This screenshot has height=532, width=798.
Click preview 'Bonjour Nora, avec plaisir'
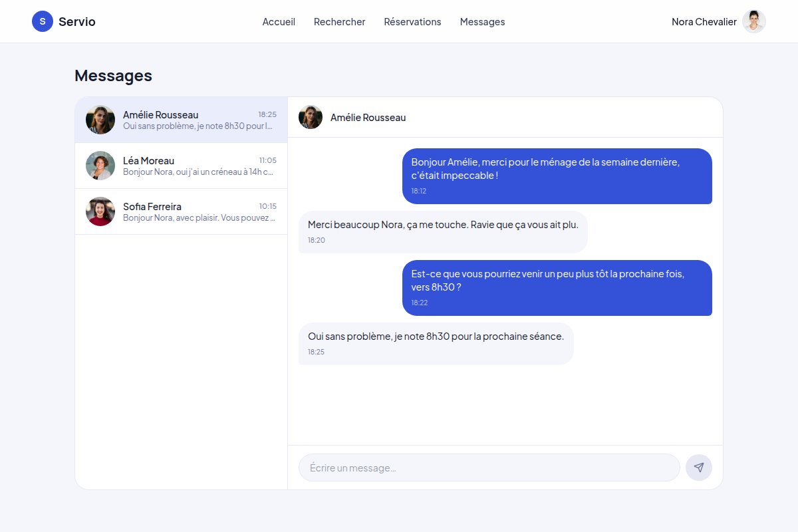(199, 217)
